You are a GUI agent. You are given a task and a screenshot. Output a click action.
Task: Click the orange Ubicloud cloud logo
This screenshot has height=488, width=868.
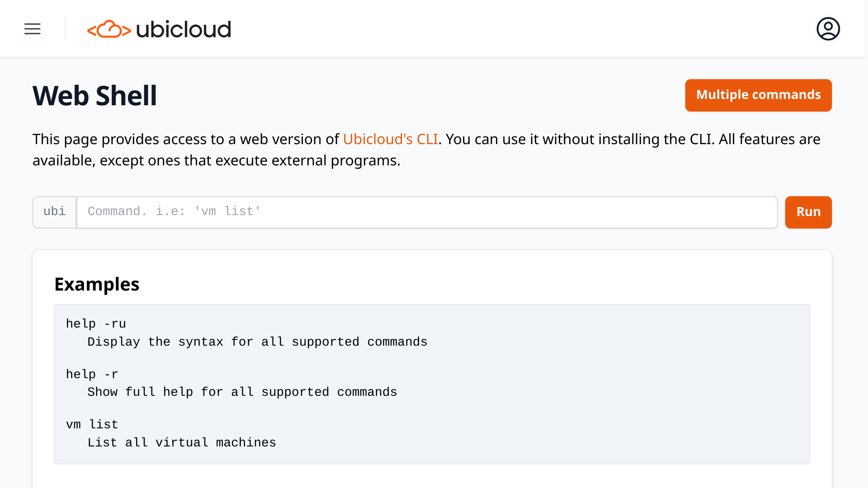109,29
